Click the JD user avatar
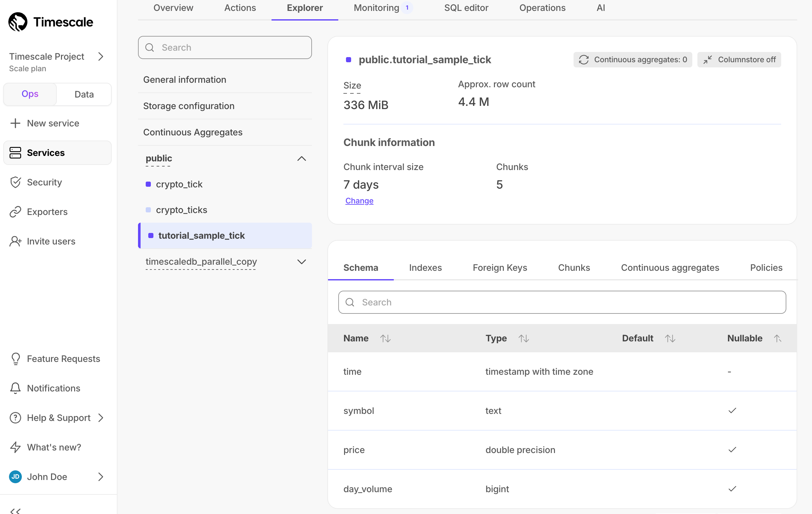The image size is (812, 514). [x=15, y=476]
